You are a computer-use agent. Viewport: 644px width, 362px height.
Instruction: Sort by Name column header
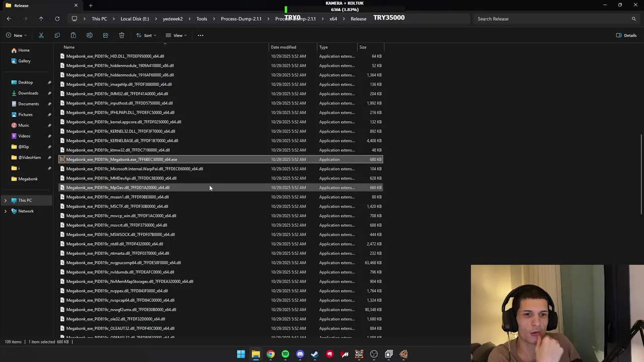click(164, 47)
